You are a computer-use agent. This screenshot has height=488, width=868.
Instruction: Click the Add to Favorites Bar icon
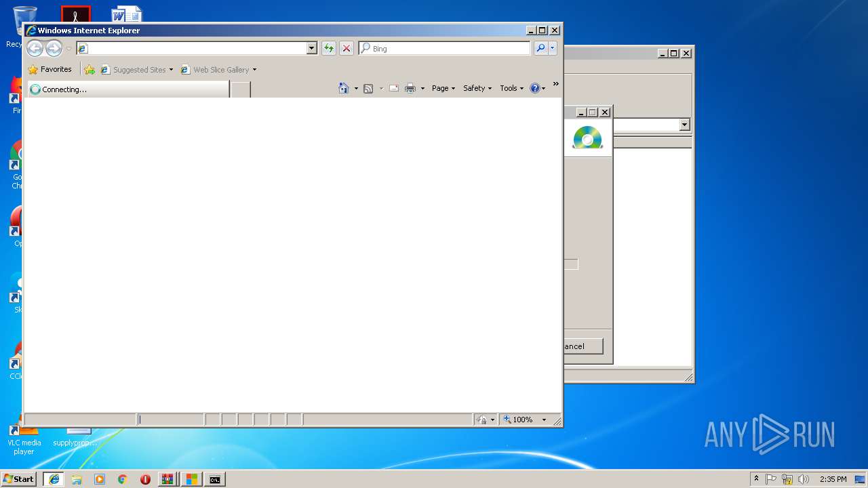90,69
